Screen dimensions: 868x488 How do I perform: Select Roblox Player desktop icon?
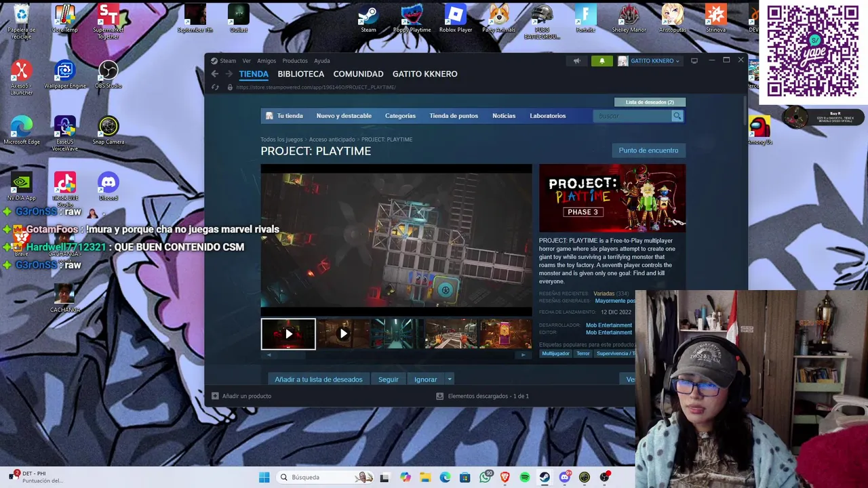[456, 18]
